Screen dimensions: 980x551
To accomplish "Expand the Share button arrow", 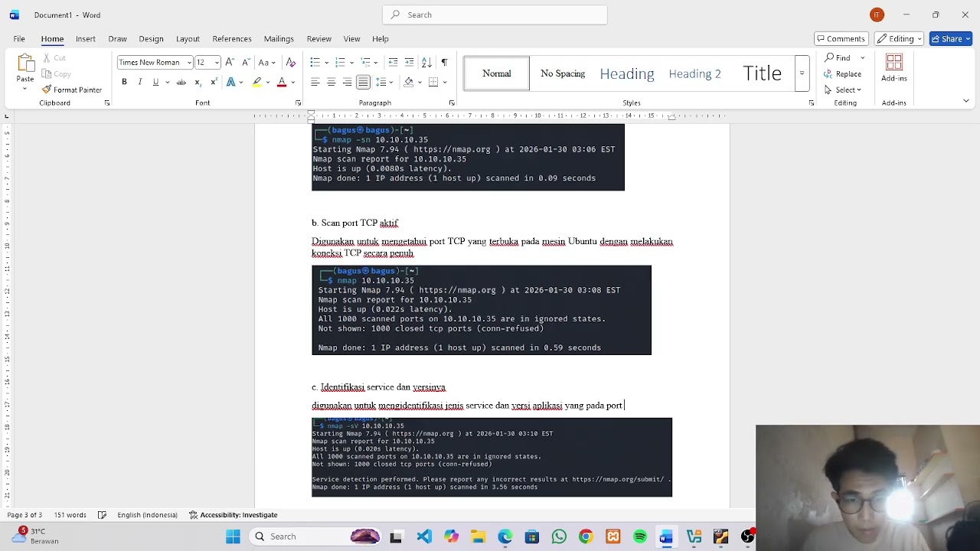I will pos(968,38).
